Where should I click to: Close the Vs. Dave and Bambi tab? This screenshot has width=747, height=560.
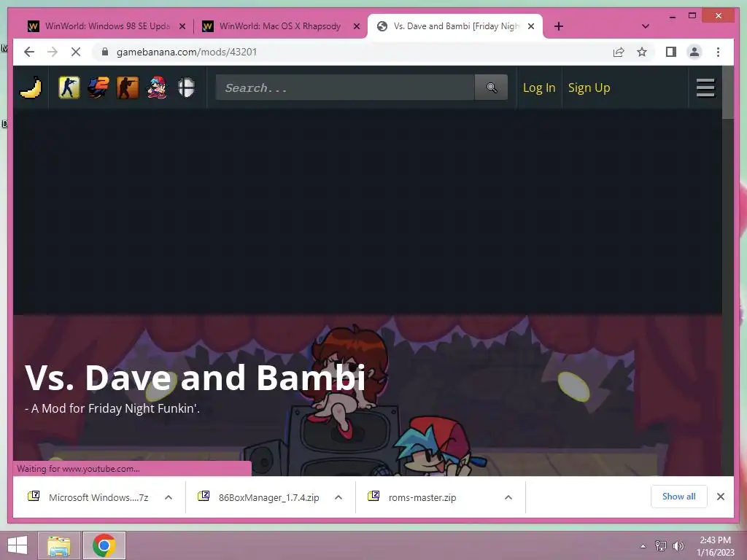coord(531,26)
